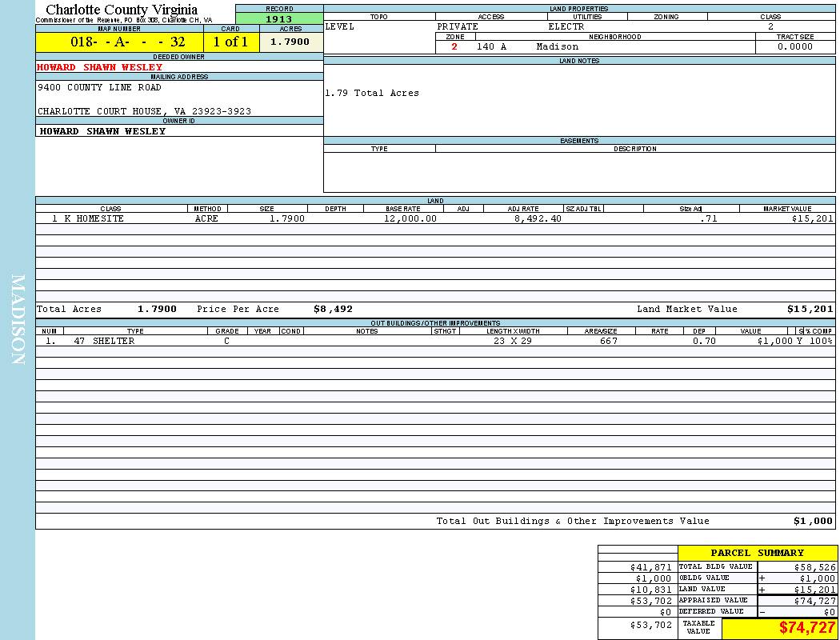
Task: Click the yellow PARCEL SUMMARY header
Action: [757, 553]
